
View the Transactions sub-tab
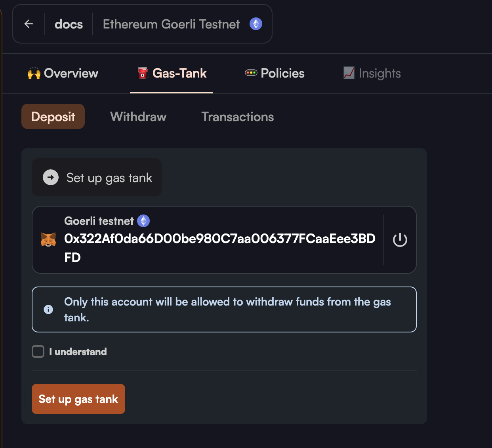(x=238, y=117)
